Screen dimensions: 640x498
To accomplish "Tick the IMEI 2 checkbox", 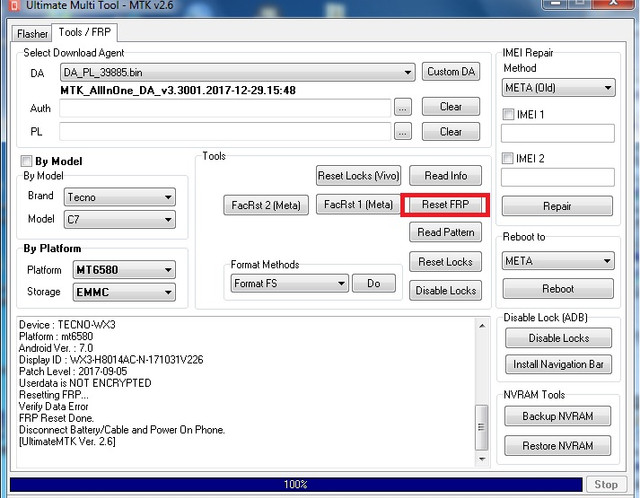I will tap(508, 158).
